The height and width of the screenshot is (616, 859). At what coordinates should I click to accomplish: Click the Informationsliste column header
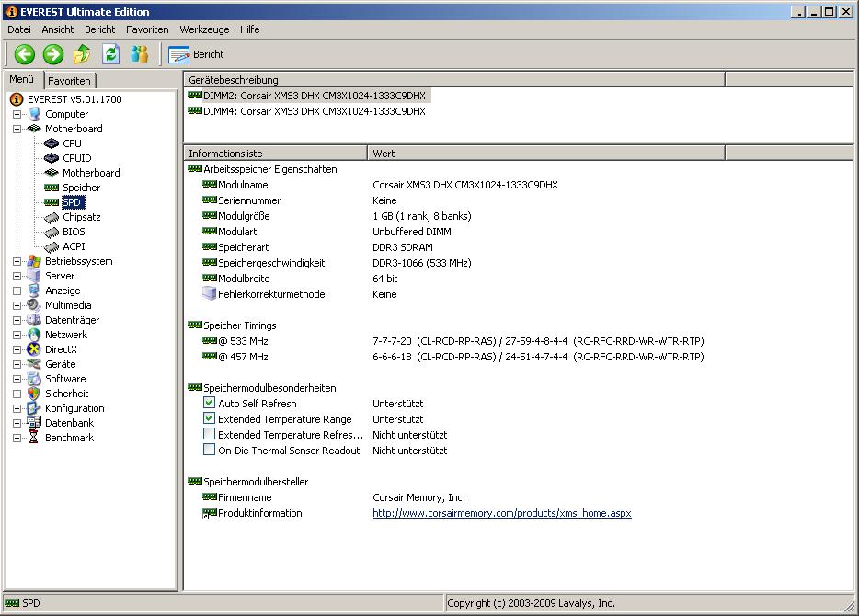click(x=276, y=154)
